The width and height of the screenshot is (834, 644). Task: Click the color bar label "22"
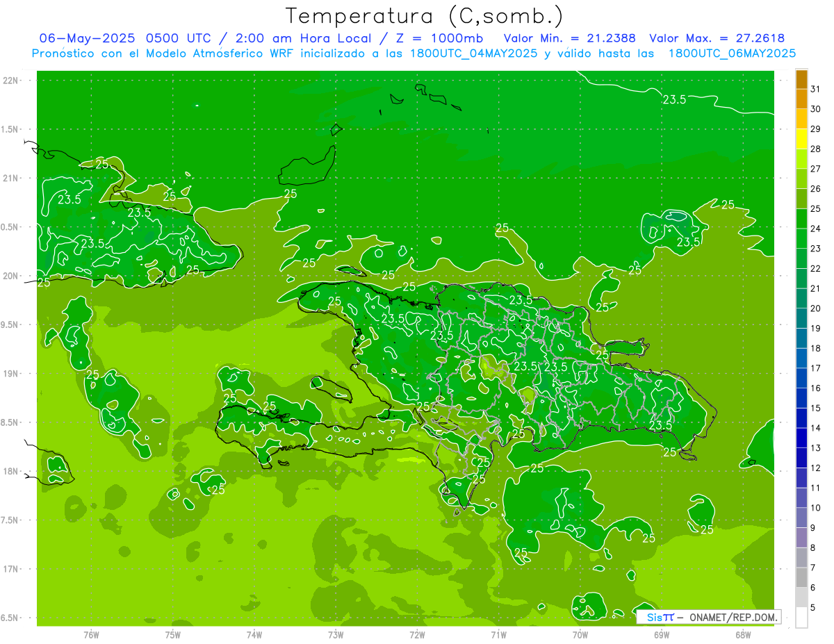[816, 268]
